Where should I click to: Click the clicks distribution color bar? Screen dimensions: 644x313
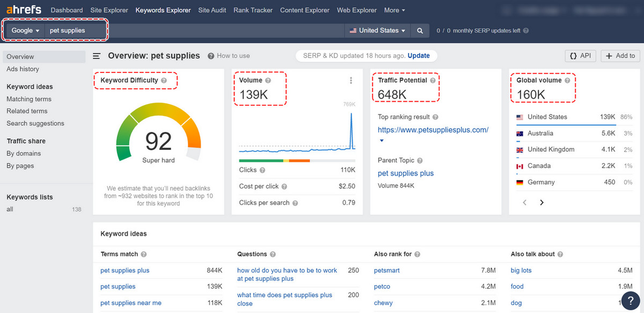click(297, 161)
